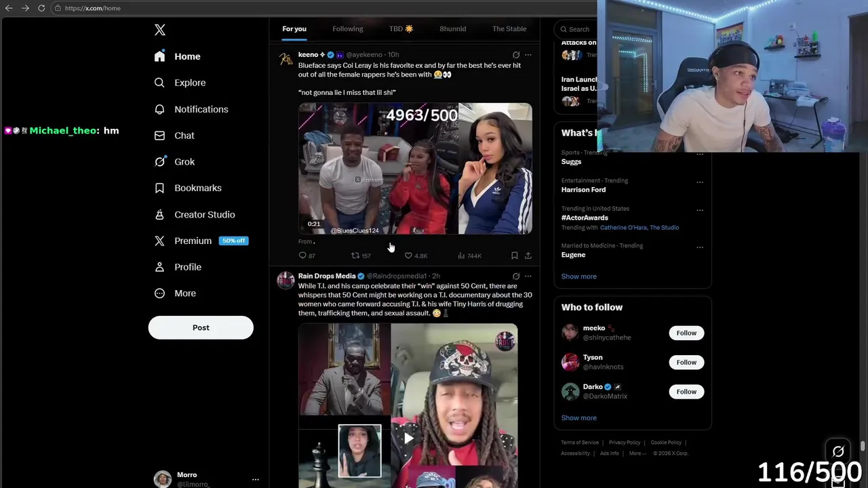Click the Creator Studio icon

point(159,214)
